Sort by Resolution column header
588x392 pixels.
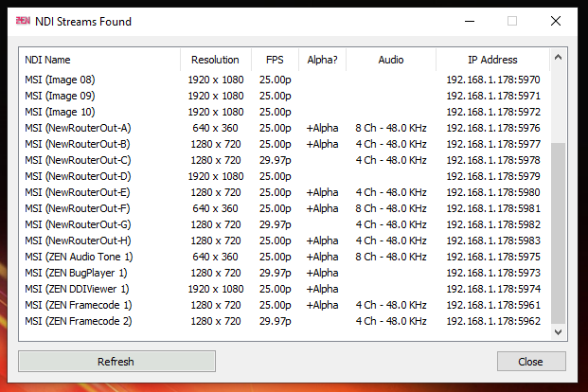coord(215,60)
